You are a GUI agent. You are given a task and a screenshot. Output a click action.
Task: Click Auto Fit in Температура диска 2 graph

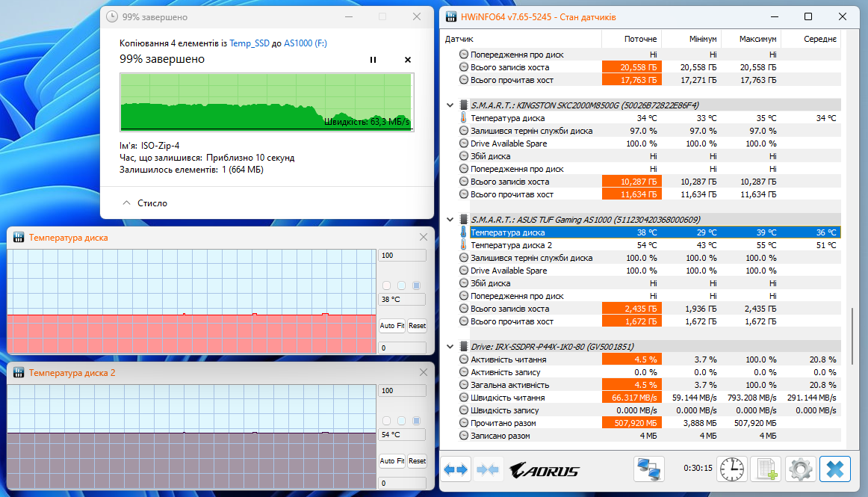click(392, 461)
